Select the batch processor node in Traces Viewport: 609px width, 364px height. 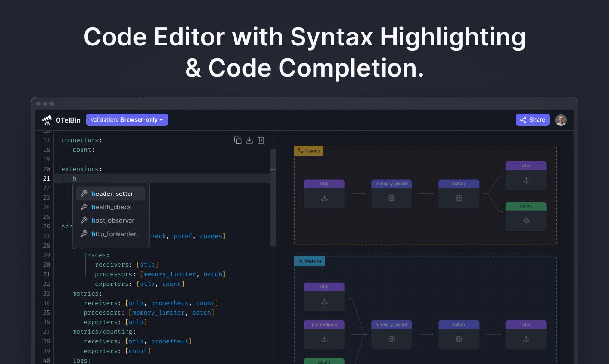pos(458,193)
